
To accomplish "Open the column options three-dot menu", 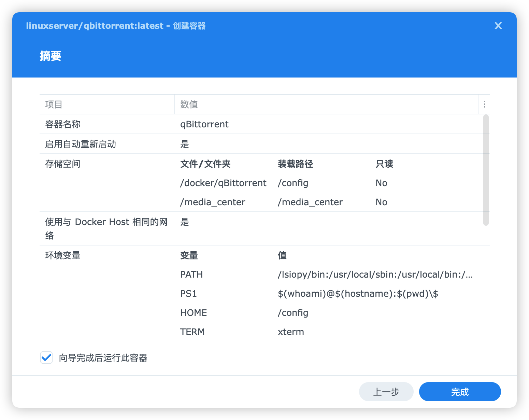I will pyautogui.click(x=484, y=104).
